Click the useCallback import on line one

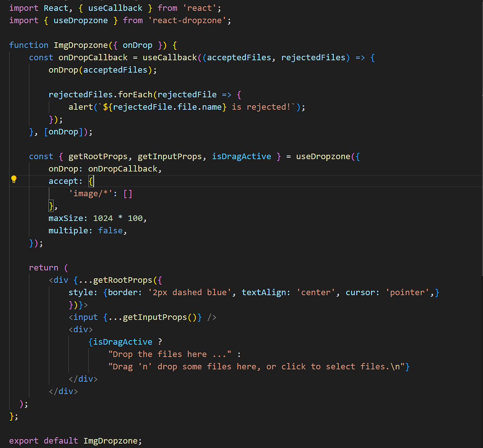click(x=115, y=8)
